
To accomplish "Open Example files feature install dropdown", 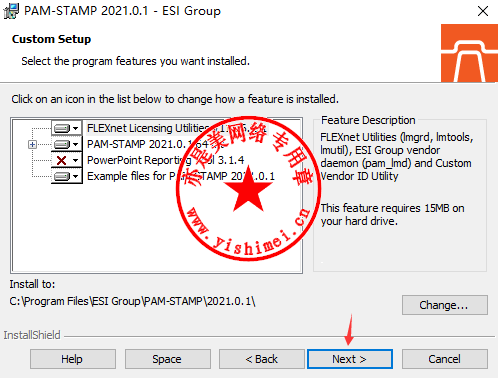I will (67, 176).
